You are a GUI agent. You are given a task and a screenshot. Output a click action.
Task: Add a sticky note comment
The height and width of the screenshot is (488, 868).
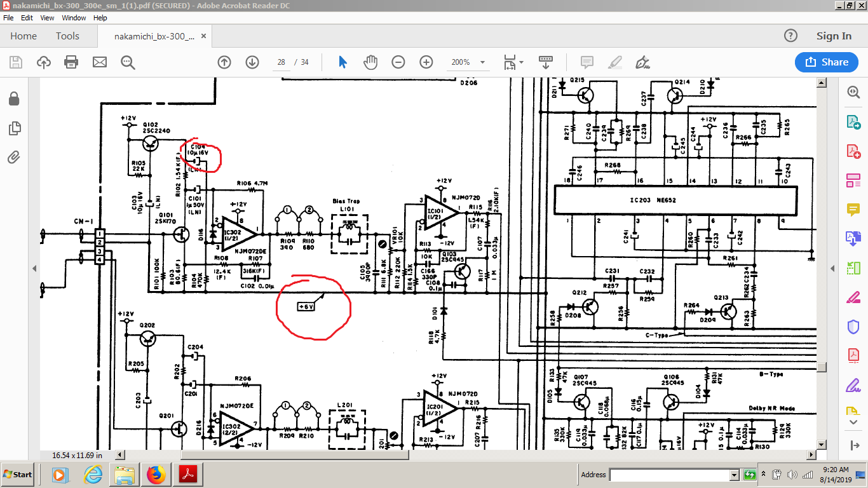[587, 62]
